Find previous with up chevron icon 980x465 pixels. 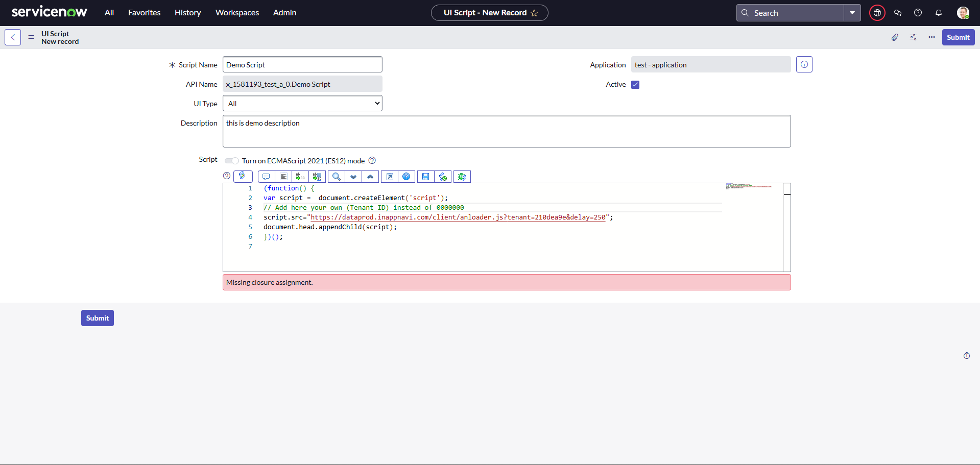(x=370, y=177)
